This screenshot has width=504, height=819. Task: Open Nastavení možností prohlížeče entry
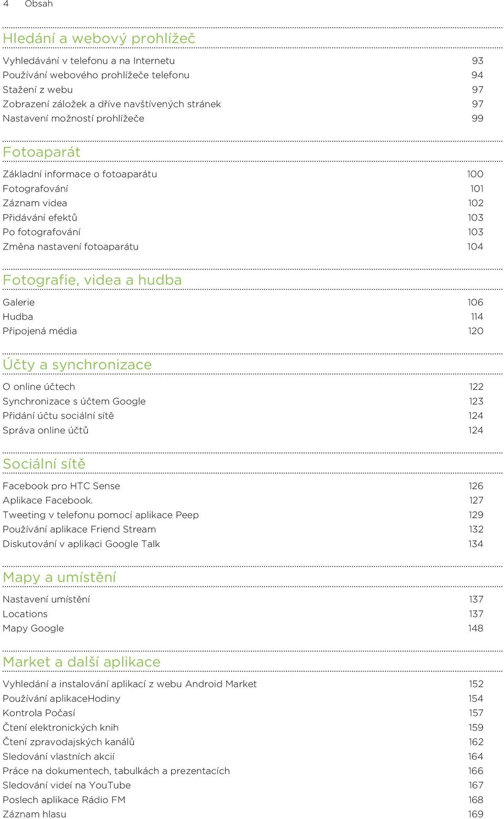73,119
